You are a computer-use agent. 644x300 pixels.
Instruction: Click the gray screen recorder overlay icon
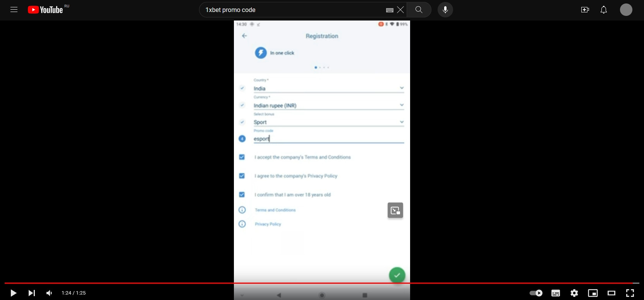395,210
